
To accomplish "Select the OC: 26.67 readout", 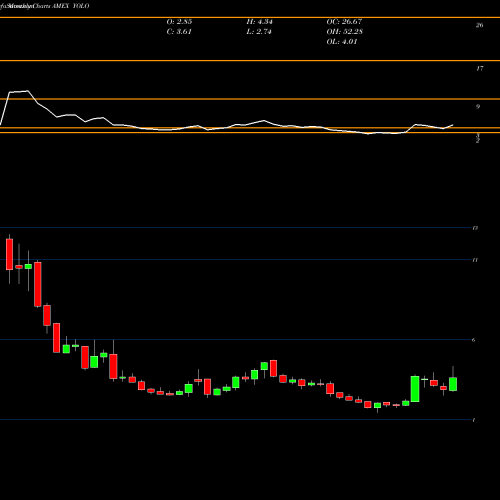I will [344, 22].
